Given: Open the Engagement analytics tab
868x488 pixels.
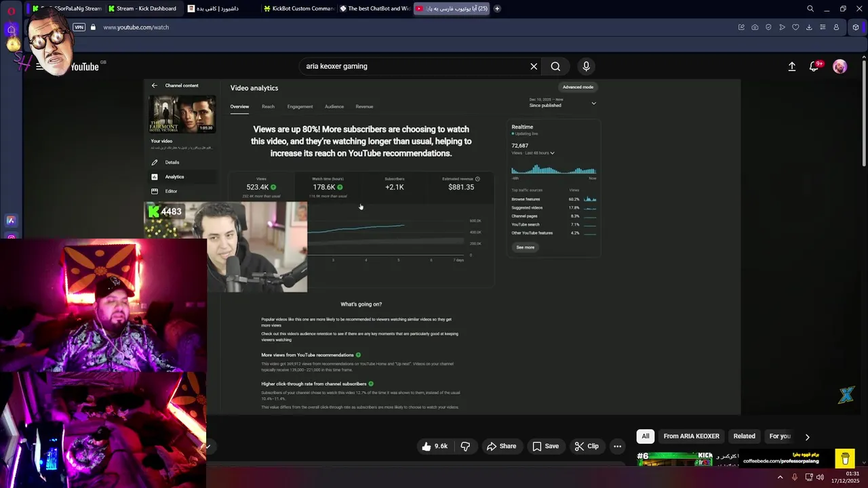Looking at the screenshot, I should [x=300, y=106].
